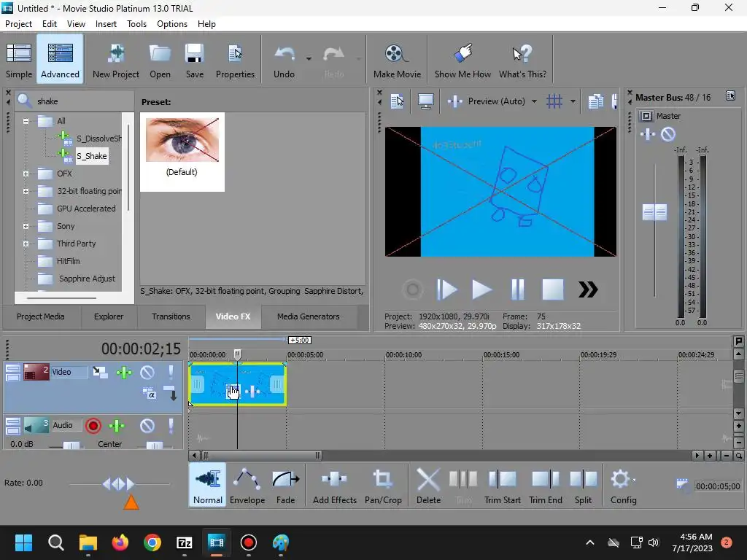The width and height of the screenshot is (747, 560).
Task: Stop preview playback
Action: [x=553, y=289]
